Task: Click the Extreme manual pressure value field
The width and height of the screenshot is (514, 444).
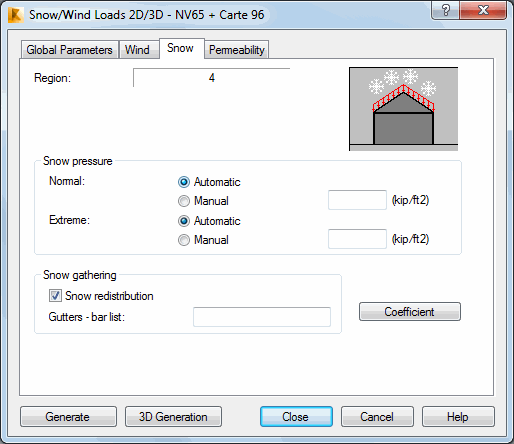Action: click(x=357, y=239)
